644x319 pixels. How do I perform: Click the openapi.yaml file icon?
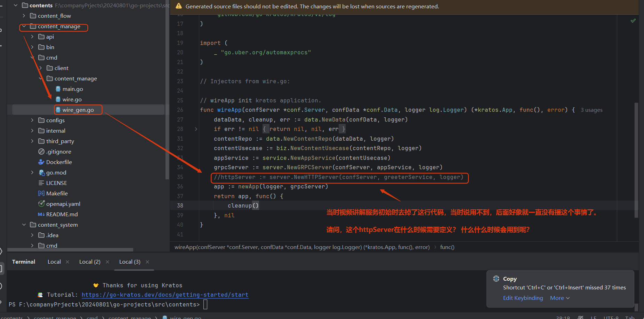coord(41,204)
